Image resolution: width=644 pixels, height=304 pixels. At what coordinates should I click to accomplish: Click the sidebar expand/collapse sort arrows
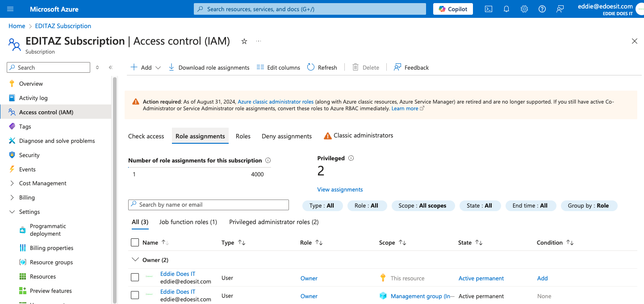click(x=97, y=67)
